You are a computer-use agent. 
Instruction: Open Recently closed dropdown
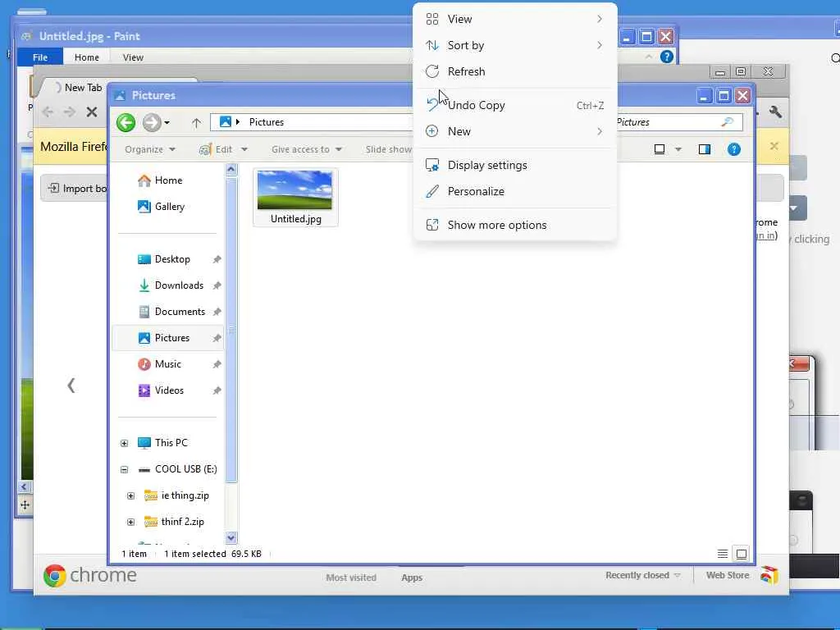(x=643, y=575)
